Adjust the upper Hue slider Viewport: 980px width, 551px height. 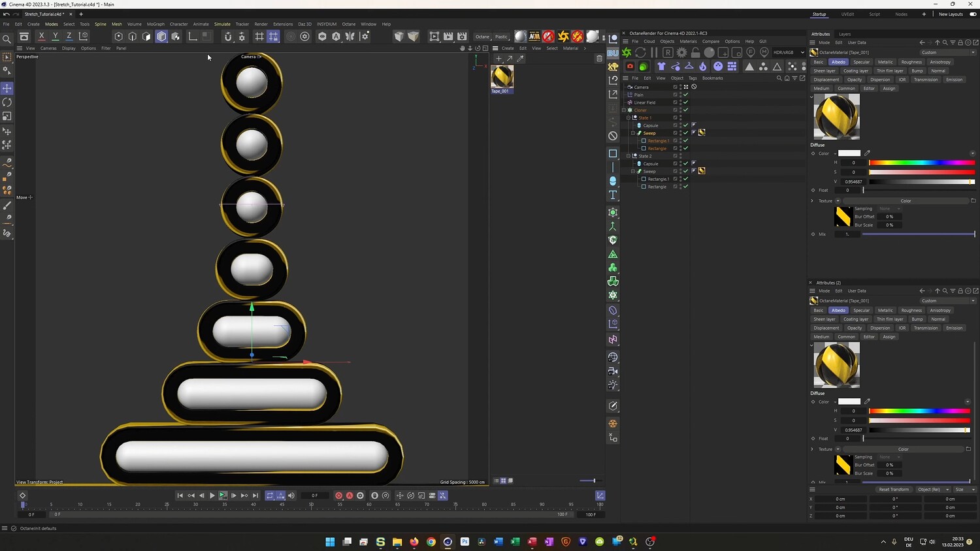(x=922, y=163)
